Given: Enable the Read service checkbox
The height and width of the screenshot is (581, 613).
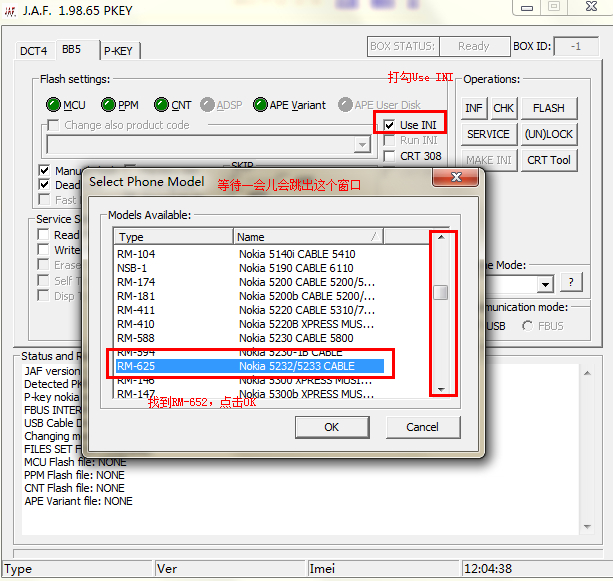Looking at the screenshot, I should (x=43, y=235).
